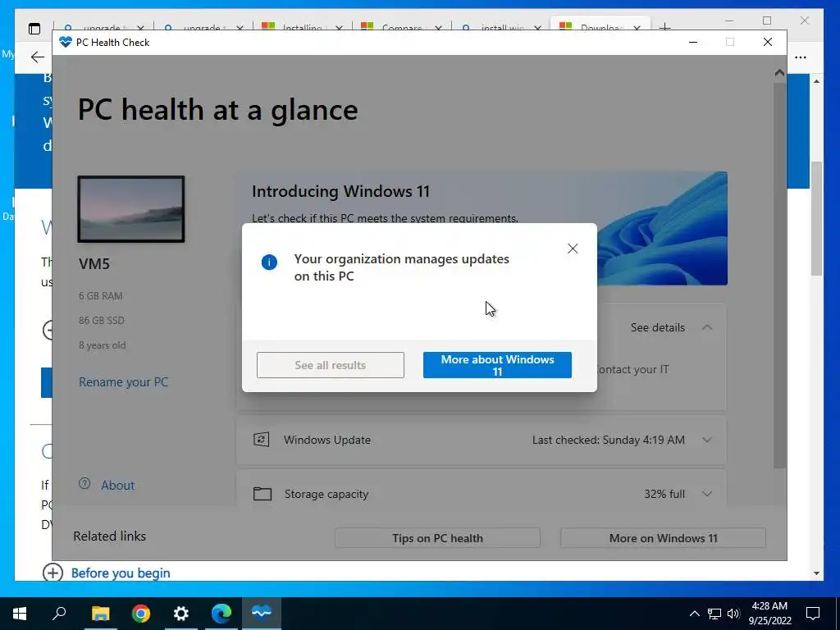Click PC Health Check taskbar icon

click(262, 614)
